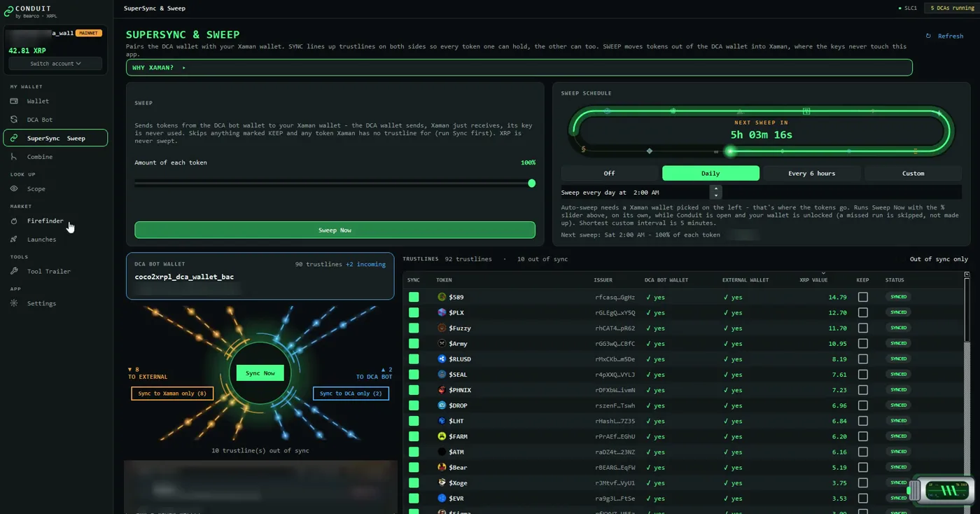980x514 pixels.
Task: Click the Conduit logo icon
Action: [8, 11]
